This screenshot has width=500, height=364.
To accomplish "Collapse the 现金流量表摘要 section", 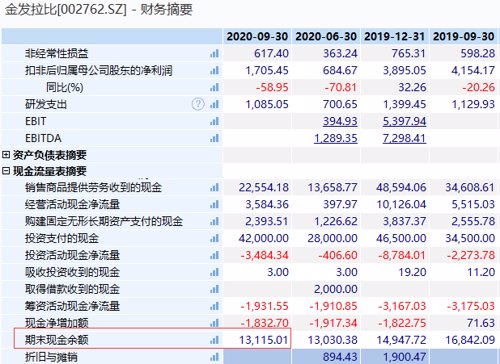I will [x=6, y=171].
